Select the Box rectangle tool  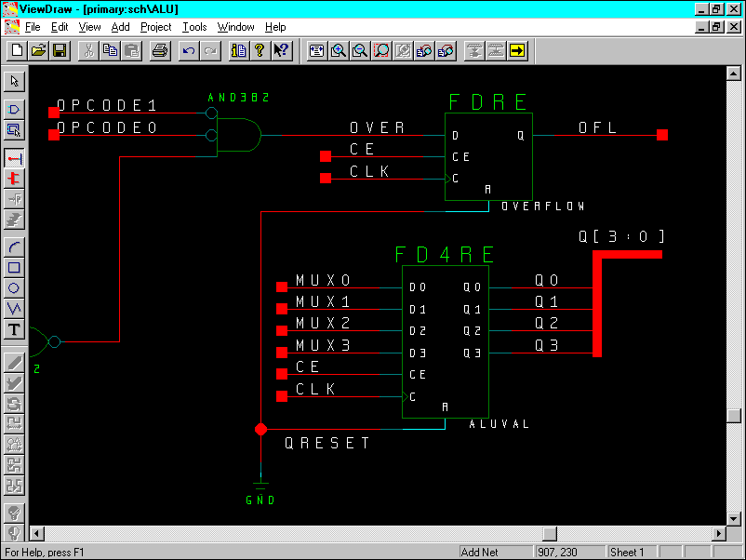tap(14, 267)
